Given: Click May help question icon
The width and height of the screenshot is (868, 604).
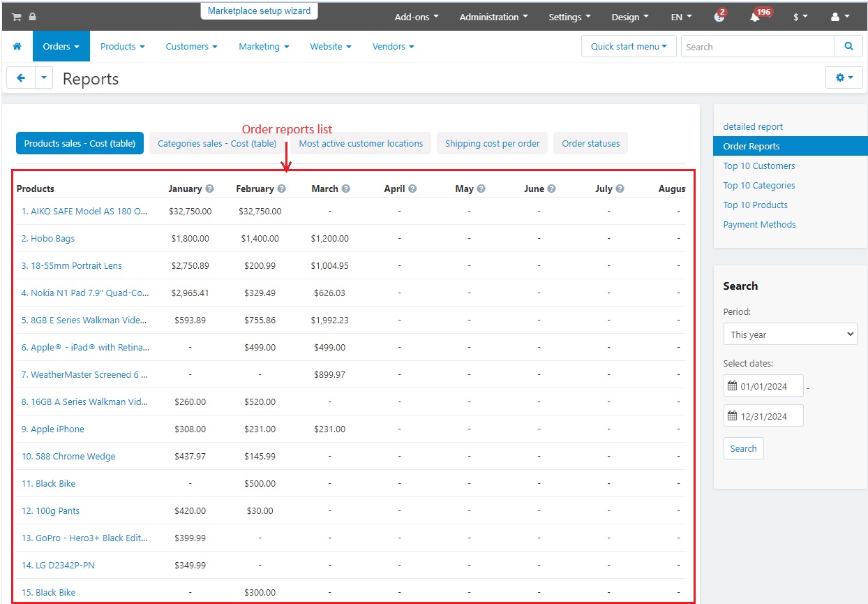Looking at the screenshot, I should click(481, 189).
